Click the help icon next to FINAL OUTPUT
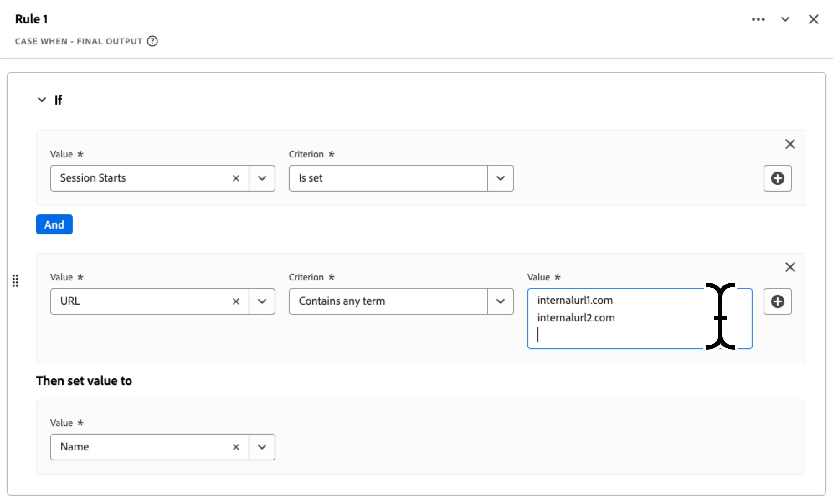The image size is (833, 504). [152, 41]
